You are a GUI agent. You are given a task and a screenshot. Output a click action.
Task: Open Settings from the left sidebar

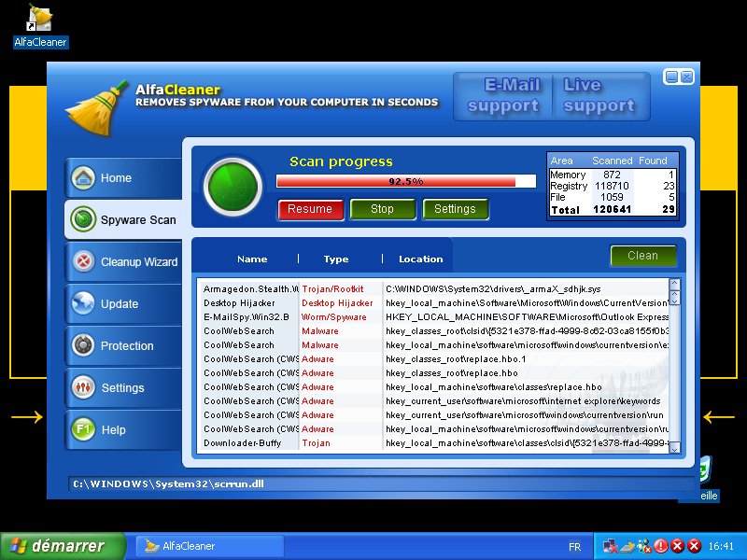pos(123,387)
